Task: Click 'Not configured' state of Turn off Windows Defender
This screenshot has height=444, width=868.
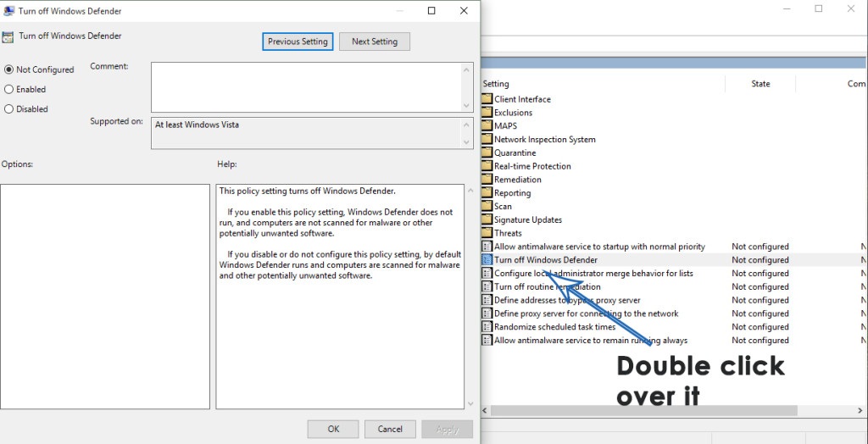Action: tap(760, 259)
